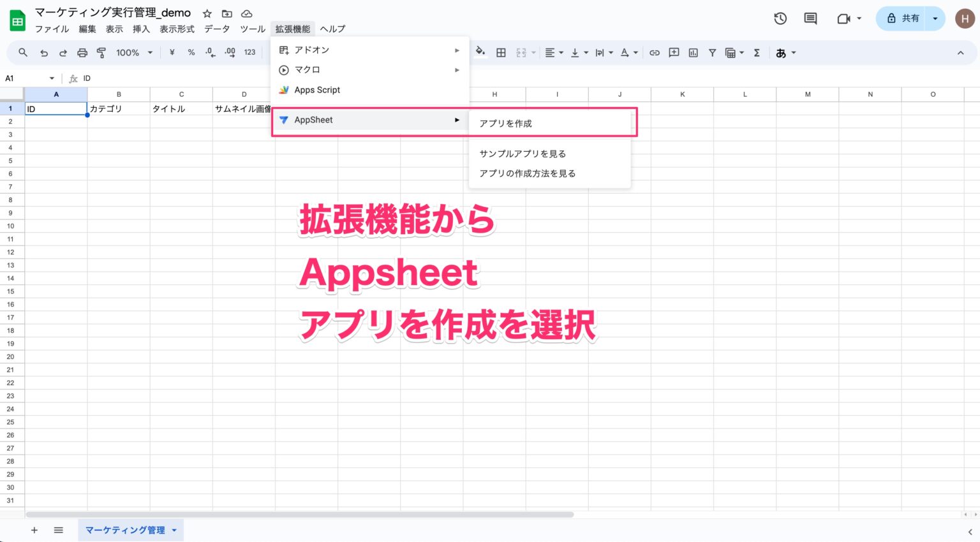Undo the last action
This screenshot has height=542, width=980.
(43, 52)
